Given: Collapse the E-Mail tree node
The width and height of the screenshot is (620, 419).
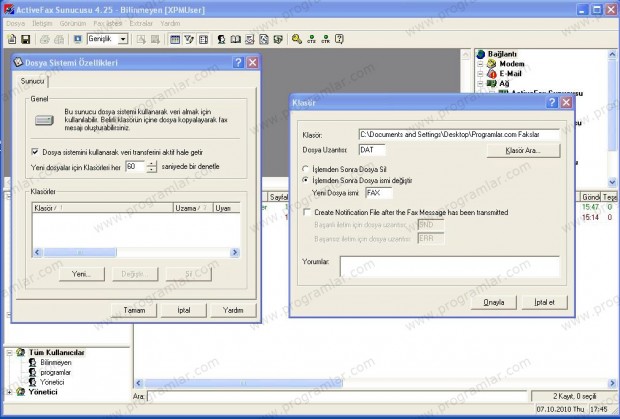Looking at the screenshot, I should coord(480,74).
